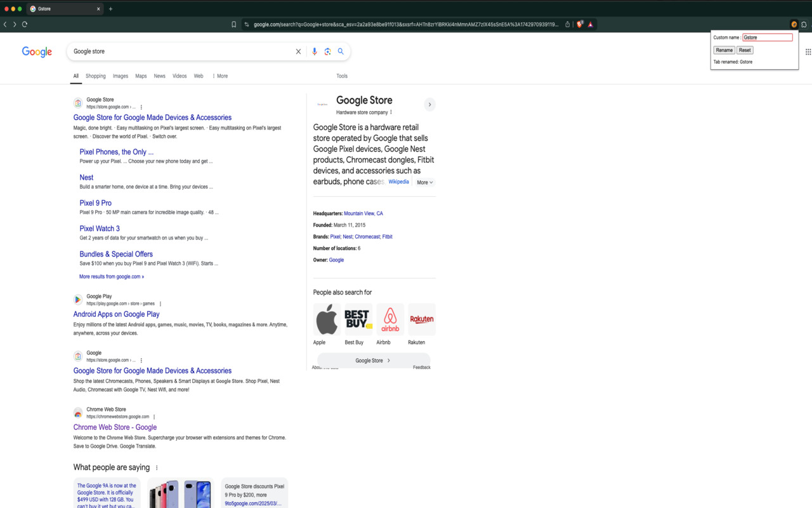
Task: Open the Wikipedia link in knowledge panel
Action: (399, 182)
